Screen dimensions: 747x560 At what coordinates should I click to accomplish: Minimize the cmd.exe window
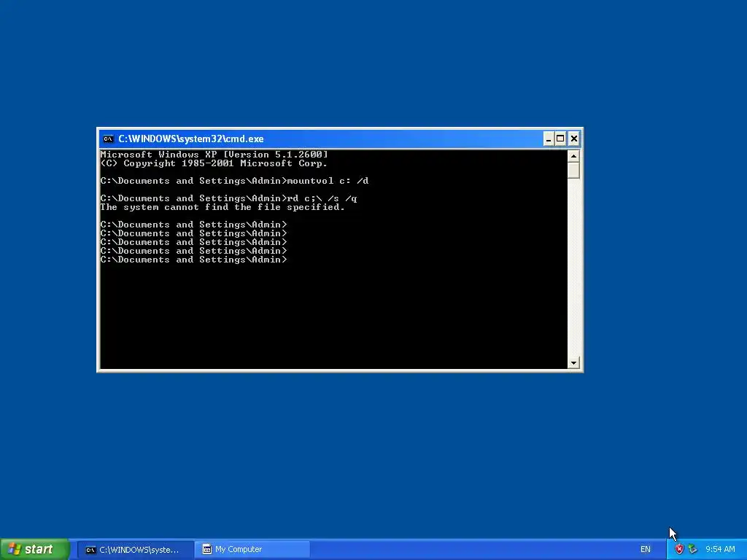[x=549, y=139]
